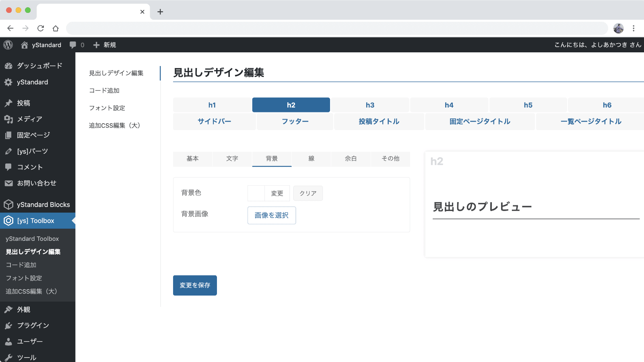The width and height of the screenshot is (644, 362).
Task: Select the フッター tab
Action: (295, 122)
